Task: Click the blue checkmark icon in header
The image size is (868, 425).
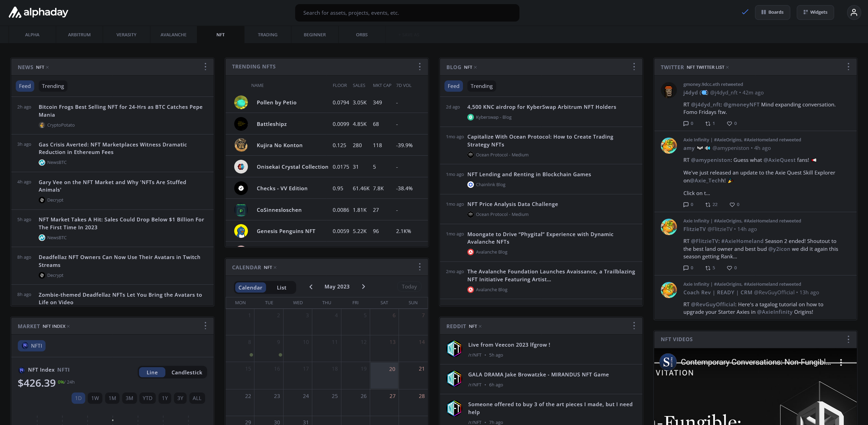Action: click(x=745, y=12)
